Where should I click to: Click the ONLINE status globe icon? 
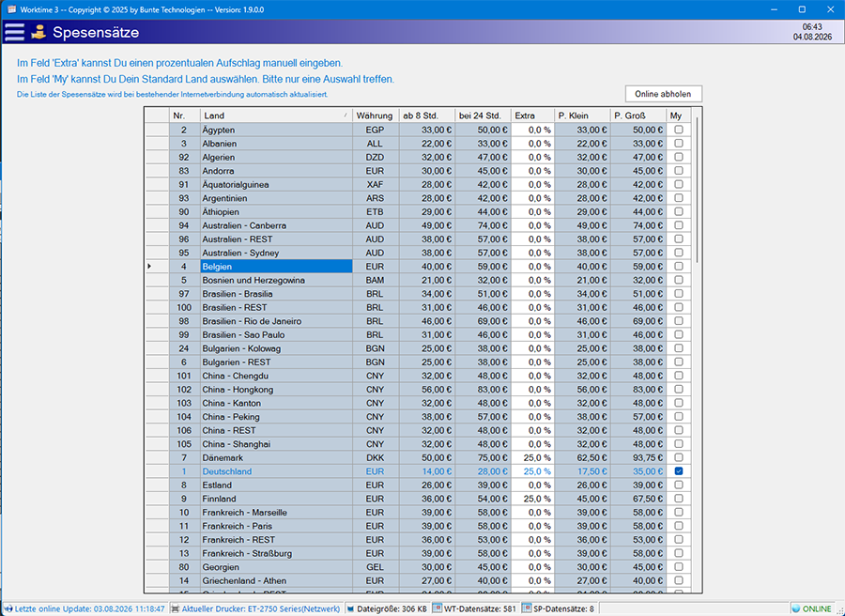click(796, 608)
